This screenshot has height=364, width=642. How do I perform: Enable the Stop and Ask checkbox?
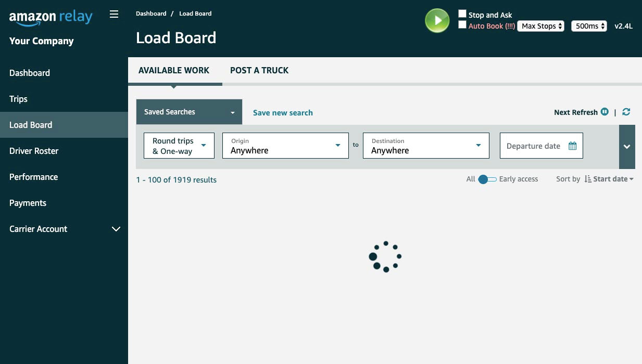462,14
